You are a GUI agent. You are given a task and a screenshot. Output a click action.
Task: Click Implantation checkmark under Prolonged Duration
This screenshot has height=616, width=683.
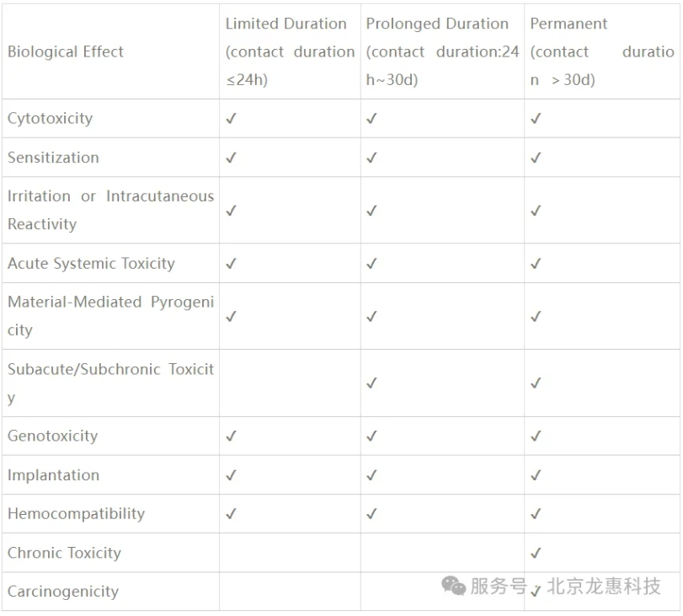[x=371, y=474]
